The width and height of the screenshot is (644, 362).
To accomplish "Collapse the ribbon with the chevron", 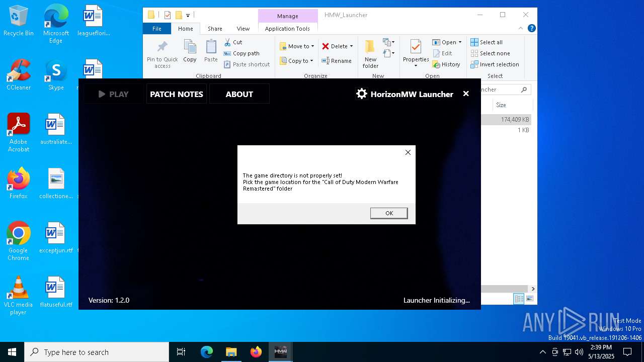I will [x=521, y=29].
